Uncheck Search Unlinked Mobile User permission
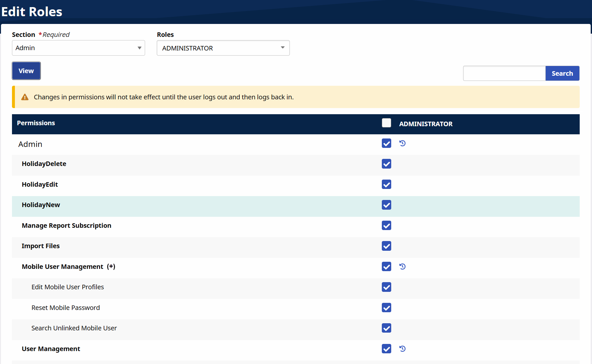The height and width of the screenshot is (364, 592). (x=386, y=328)
